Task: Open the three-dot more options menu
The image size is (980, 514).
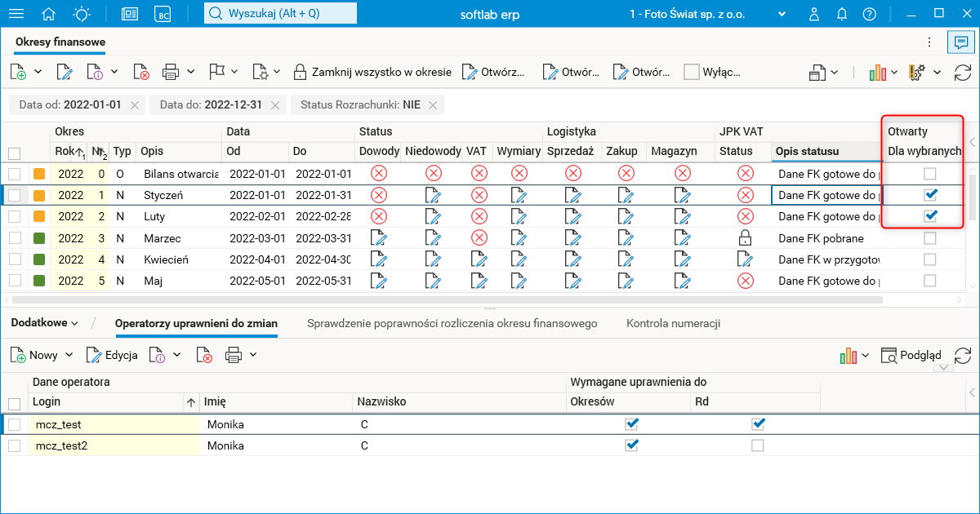Action: point(929,42)
